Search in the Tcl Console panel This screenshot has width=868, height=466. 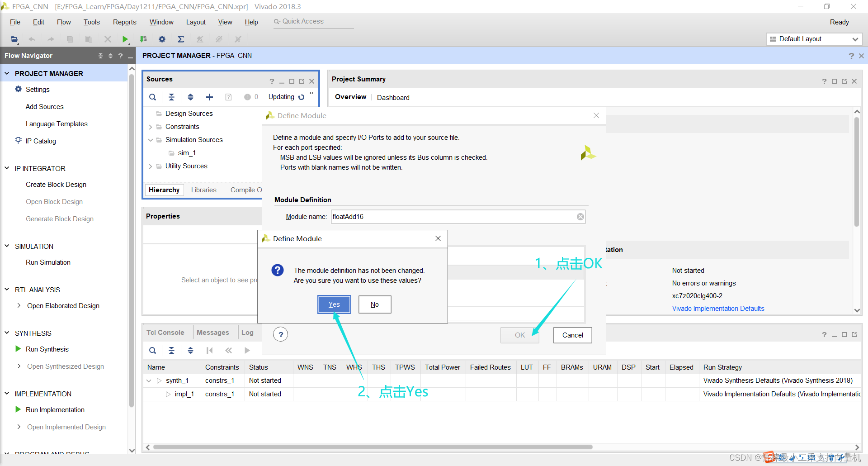(153, 350)
